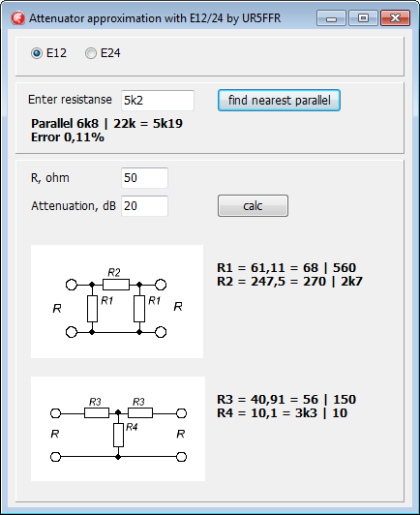Viewport: 420px width, 515px height.
Task: Click the calc button
Action: click(253, 206)
